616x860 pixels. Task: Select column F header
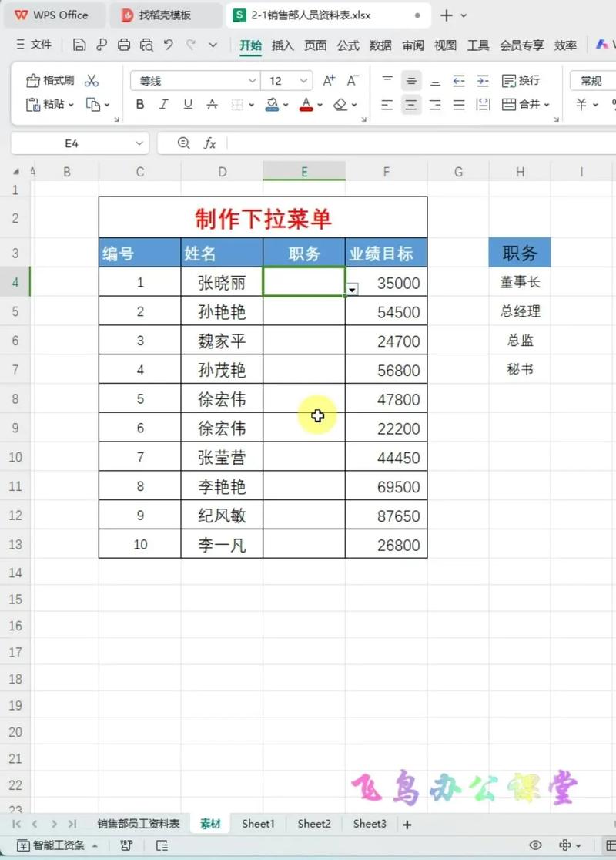tap(387, 172)
